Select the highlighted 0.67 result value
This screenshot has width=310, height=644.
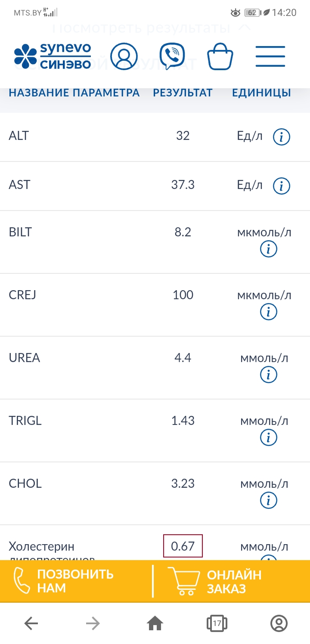pyautogui.click(x=183, y=546)
